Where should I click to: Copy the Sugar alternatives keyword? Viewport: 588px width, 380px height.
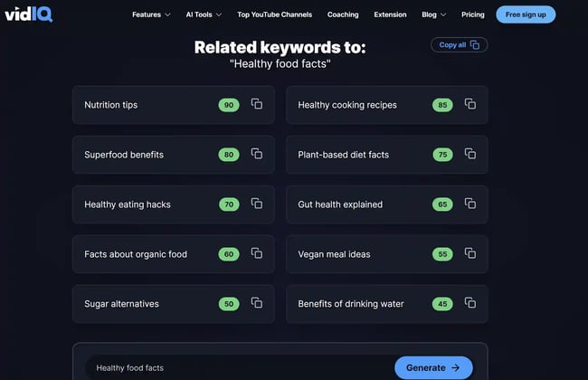[x=257, y=303]
